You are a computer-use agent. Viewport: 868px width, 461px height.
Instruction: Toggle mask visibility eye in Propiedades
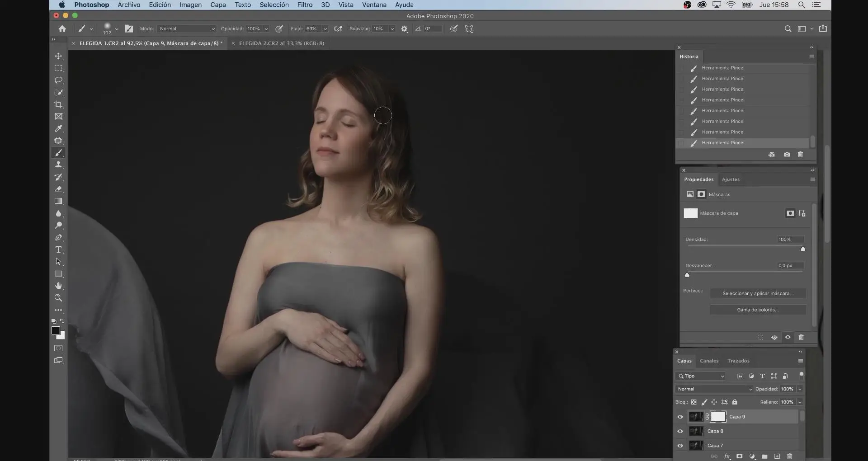coord(788,337)
